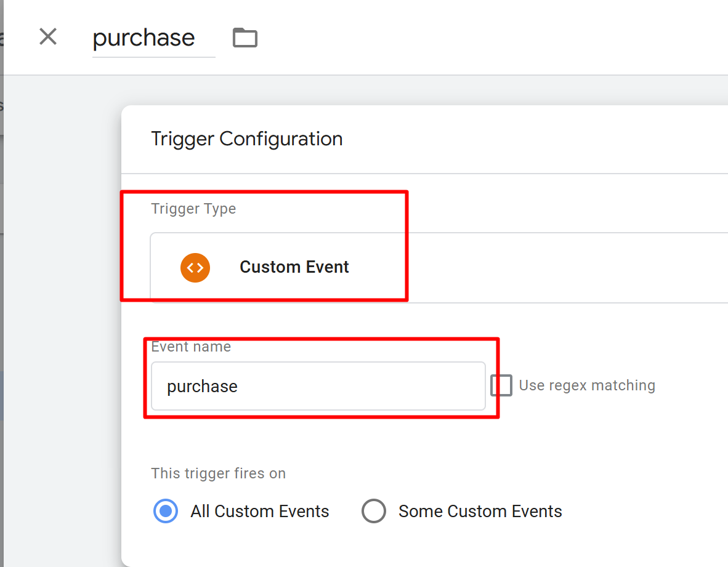728x567 pixels.
Task: Click the "Trigger Type" label
Action: (193, 209)
